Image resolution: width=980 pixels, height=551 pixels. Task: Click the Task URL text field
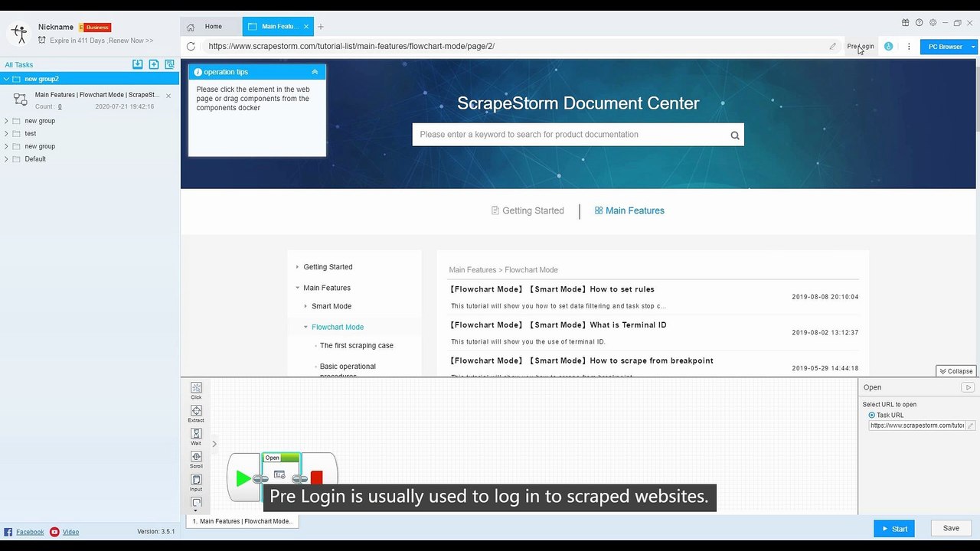[x=916, y=425]
